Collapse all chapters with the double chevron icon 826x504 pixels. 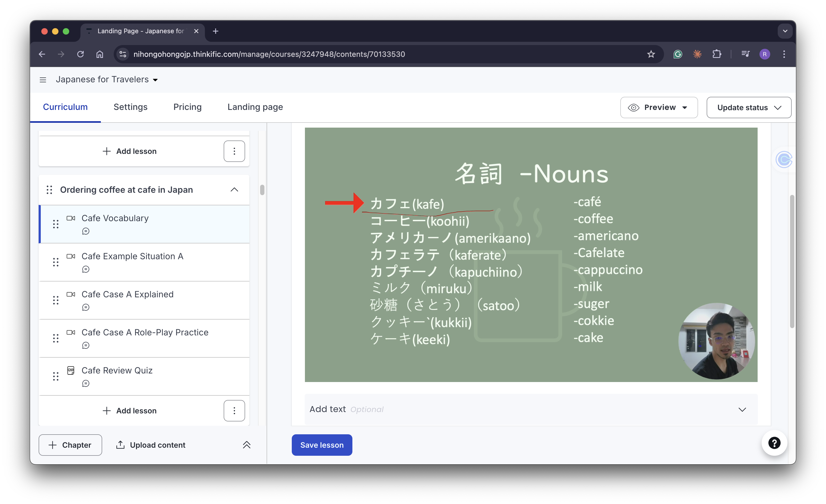[x=246, y=445]
